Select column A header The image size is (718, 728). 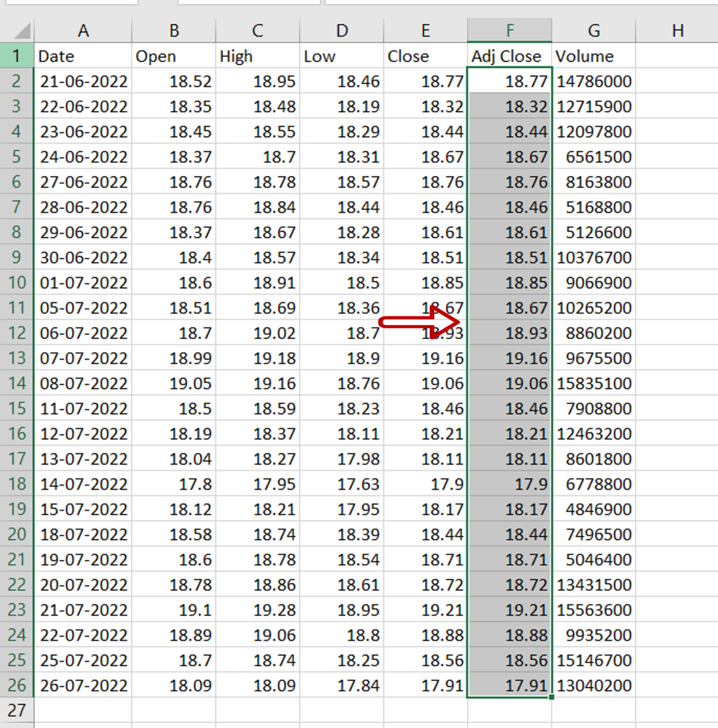(x=84, y=30)
